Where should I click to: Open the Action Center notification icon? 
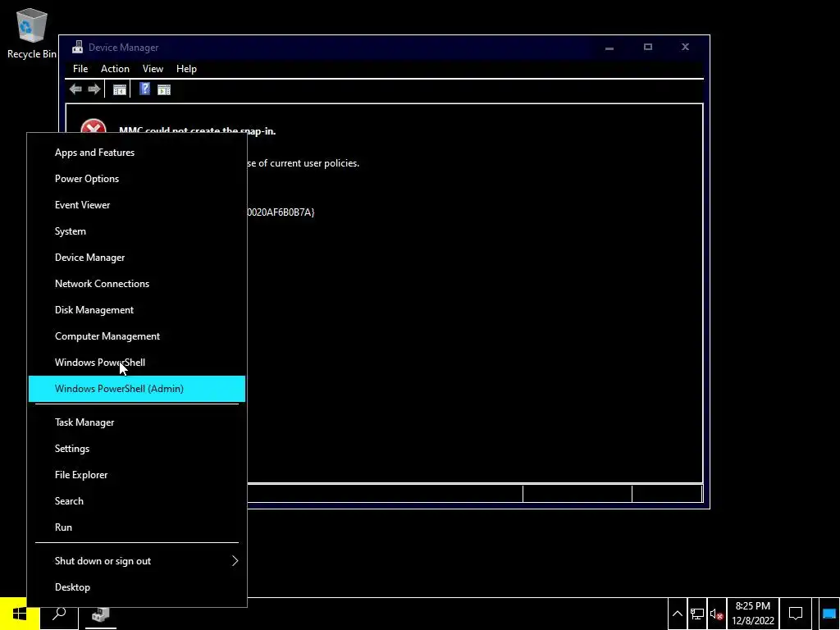(x=796, y=614)
